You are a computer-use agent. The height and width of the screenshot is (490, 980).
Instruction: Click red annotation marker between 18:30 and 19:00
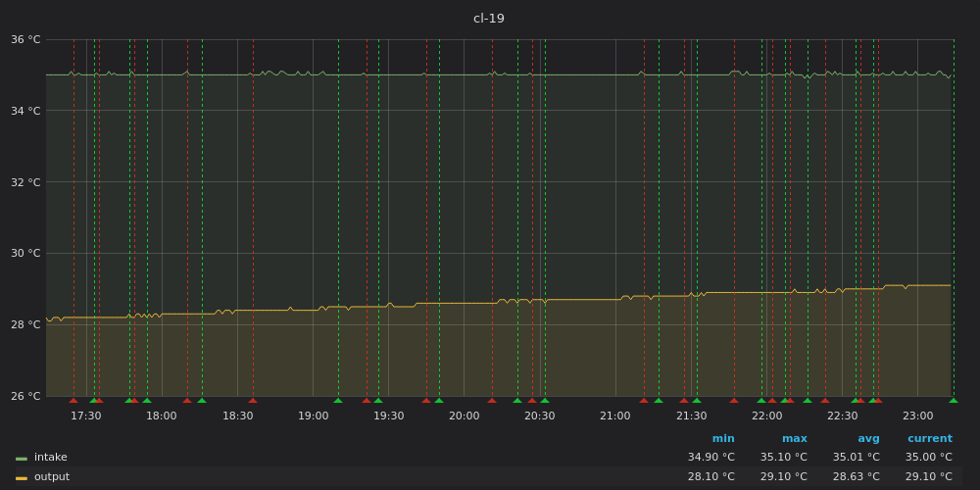tap(253, 400)
